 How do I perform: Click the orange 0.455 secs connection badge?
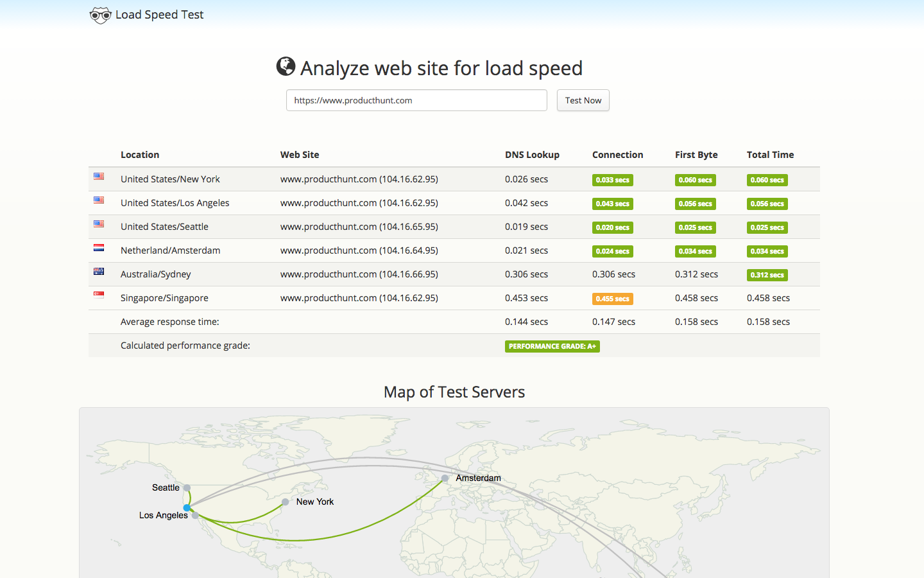tap(613, 299)
